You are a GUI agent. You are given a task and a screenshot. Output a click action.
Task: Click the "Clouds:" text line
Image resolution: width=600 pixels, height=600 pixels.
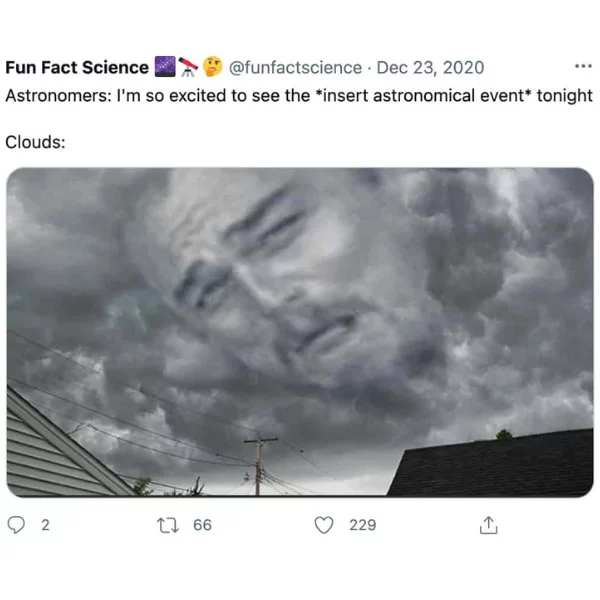tap(35, 142)
